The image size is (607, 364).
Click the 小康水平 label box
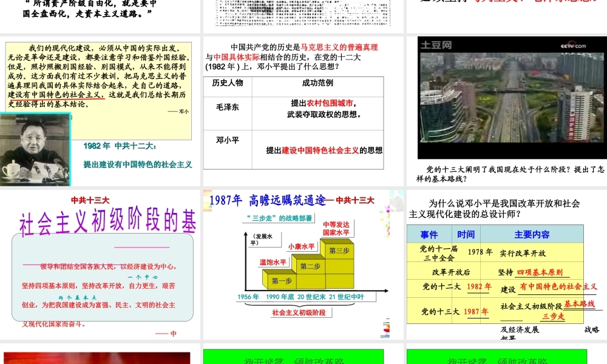pos(301,246)
